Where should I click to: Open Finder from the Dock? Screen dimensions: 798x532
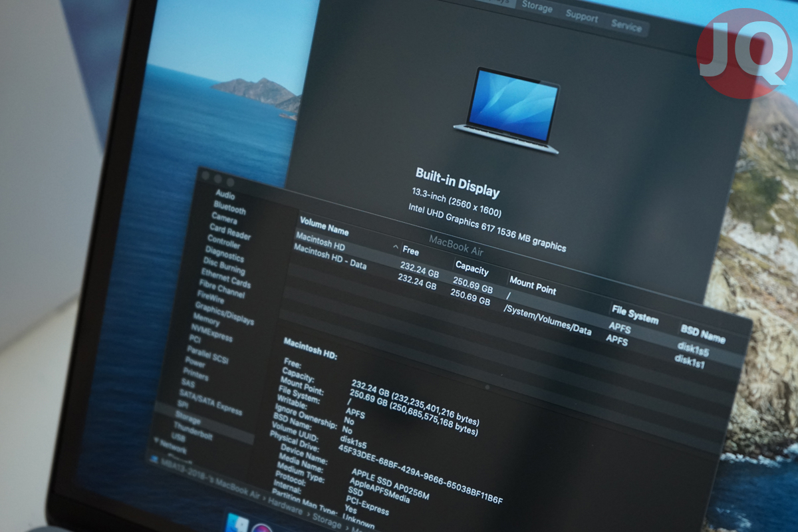tap(237, 523)
